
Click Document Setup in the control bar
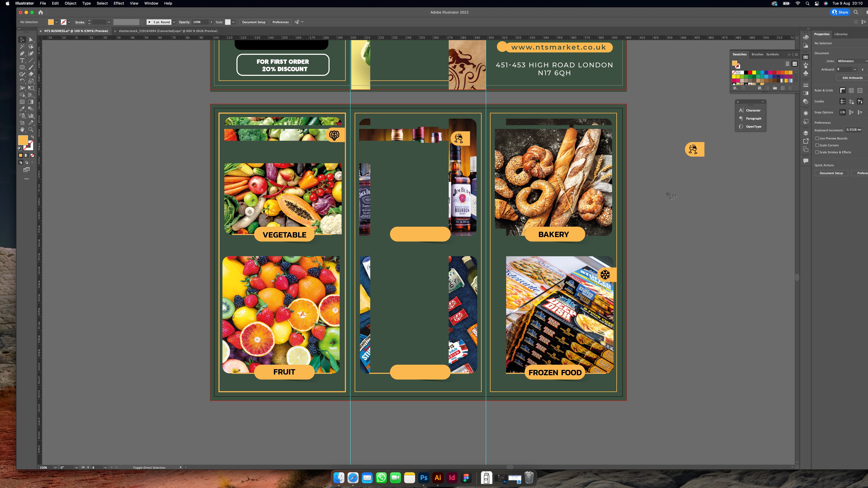pos(254,22)
